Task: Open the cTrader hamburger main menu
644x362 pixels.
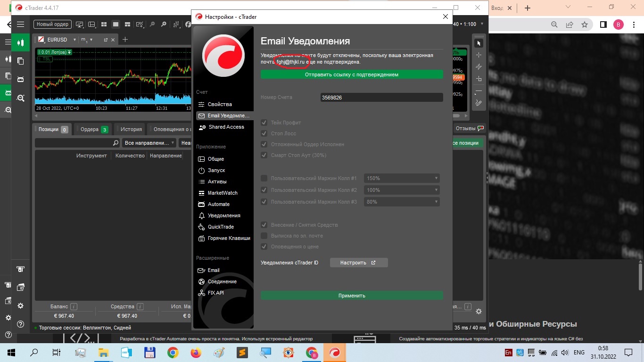Action: [20, 25]
